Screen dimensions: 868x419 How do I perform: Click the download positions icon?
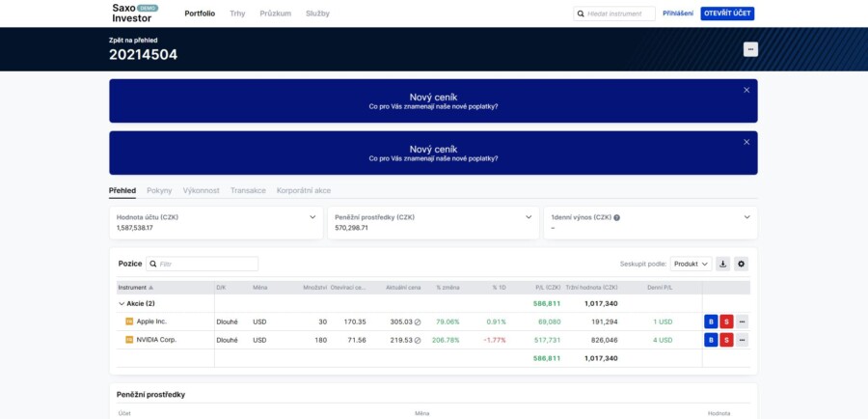tap(722, 264)
